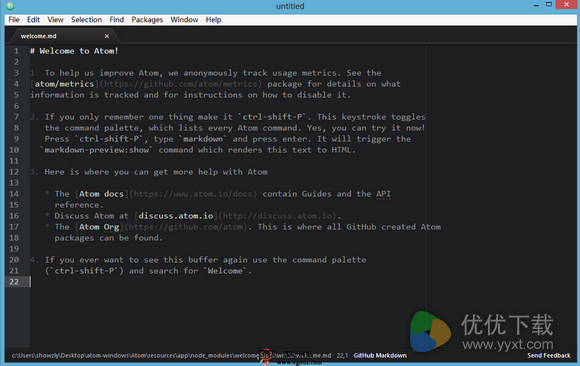This screenshot has width=580, height=366.
Task: Click the heading '# Welcome to Atom!'
Action: (74, 51)
